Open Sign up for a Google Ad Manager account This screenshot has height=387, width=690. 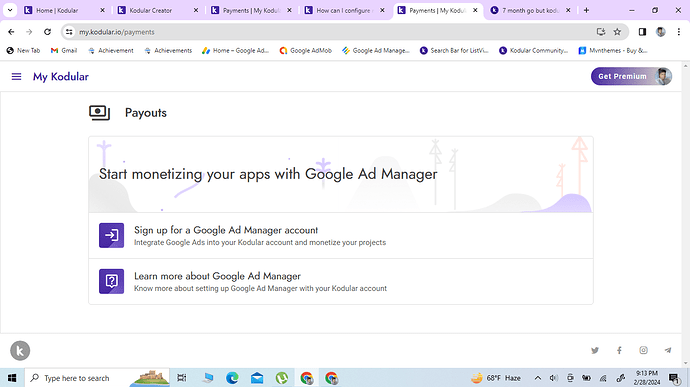pyautogui.click(x=341, y=236)
